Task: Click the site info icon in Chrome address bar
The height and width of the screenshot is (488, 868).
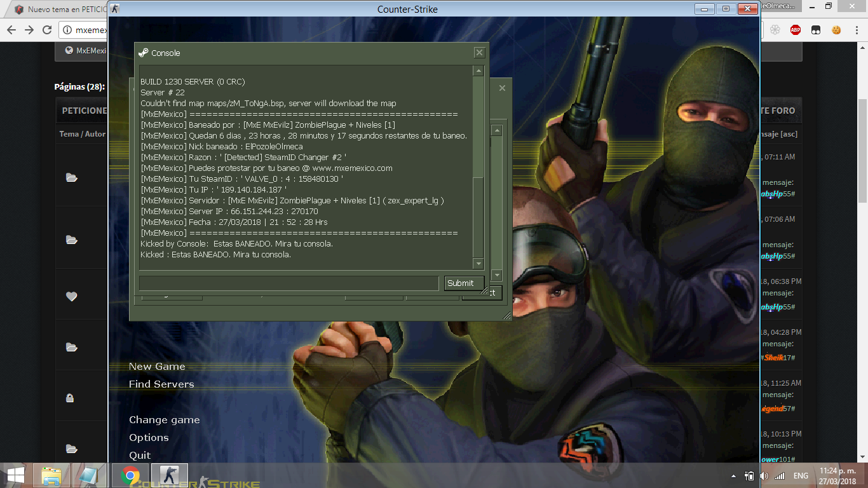Action: coord(67,30)
